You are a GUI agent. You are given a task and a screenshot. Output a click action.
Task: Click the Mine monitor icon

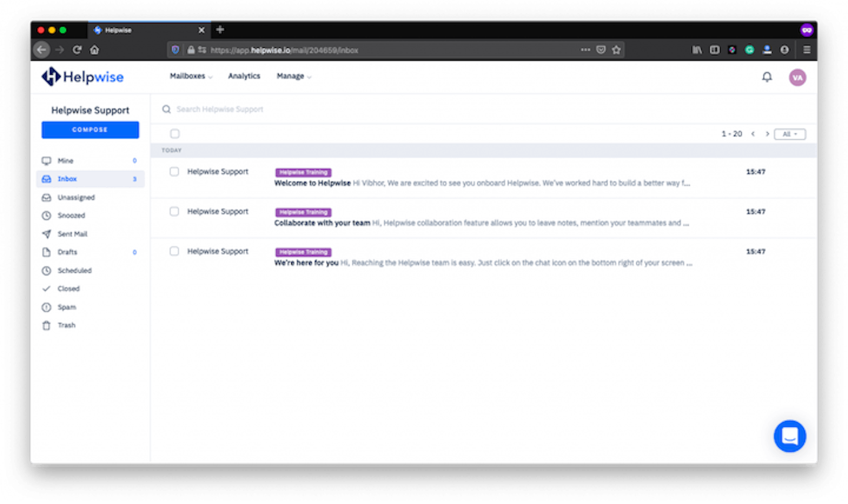click(x=47, y=161)
